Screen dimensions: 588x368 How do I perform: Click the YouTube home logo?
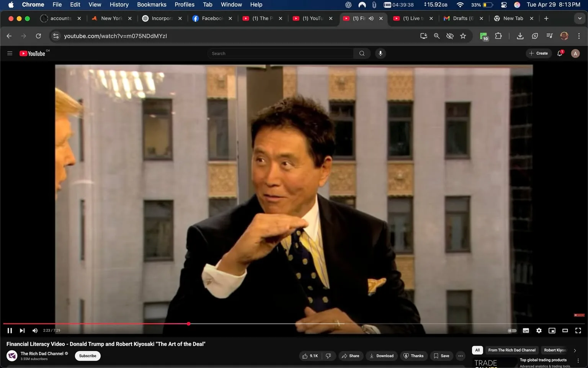33,53
